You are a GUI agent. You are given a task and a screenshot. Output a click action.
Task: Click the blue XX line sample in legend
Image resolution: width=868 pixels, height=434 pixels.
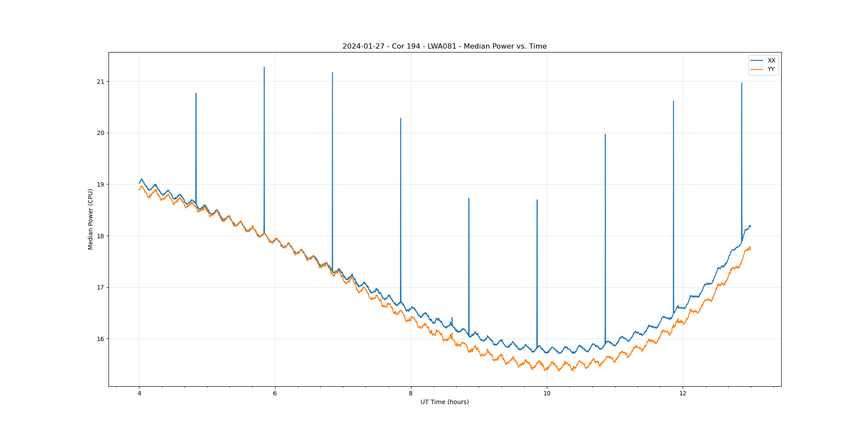point(757,60)
